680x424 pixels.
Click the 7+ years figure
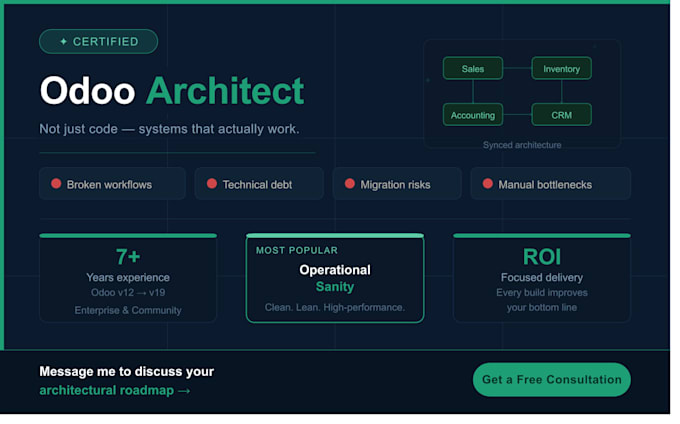[x=128, y=257]
